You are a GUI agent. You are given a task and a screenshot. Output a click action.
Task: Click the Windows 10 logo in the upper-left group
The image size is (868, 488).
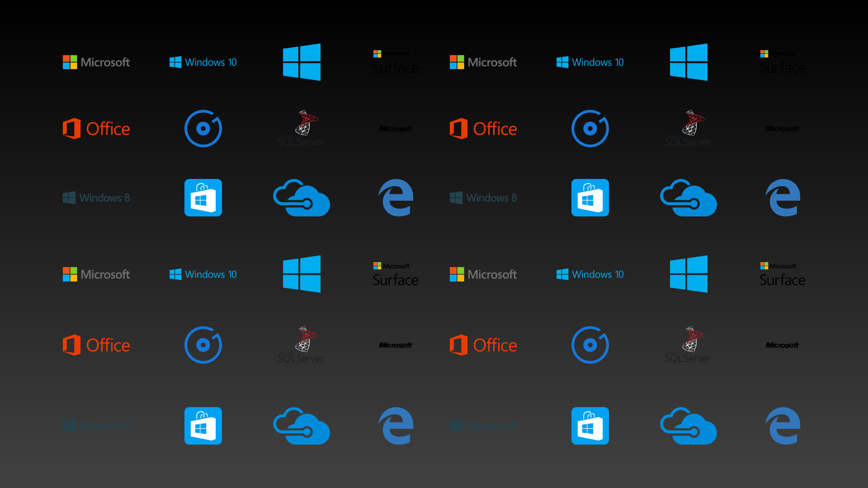203,62
